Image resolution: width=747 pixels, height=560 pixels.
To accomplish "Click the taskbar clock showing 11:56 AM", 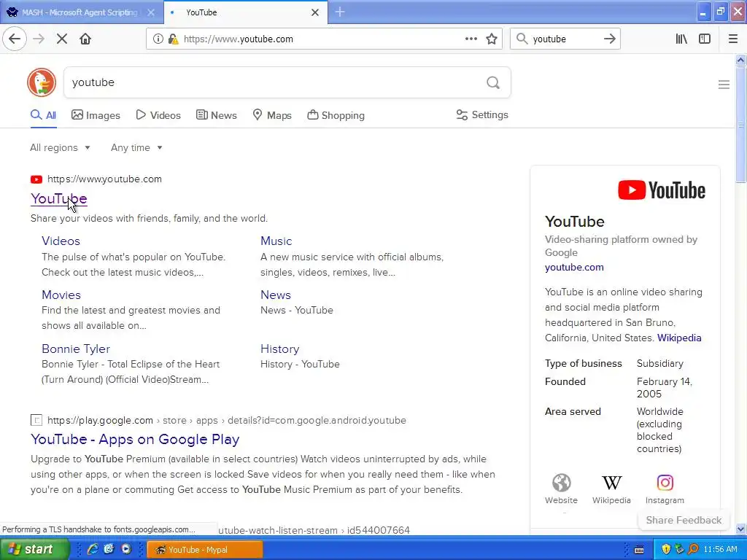I will (720, 549).
